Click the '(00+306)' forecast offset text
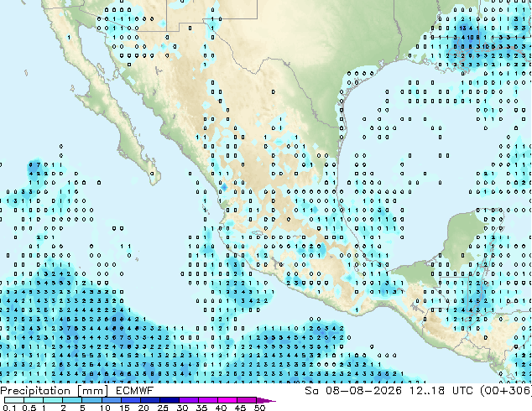 point(506,391)
